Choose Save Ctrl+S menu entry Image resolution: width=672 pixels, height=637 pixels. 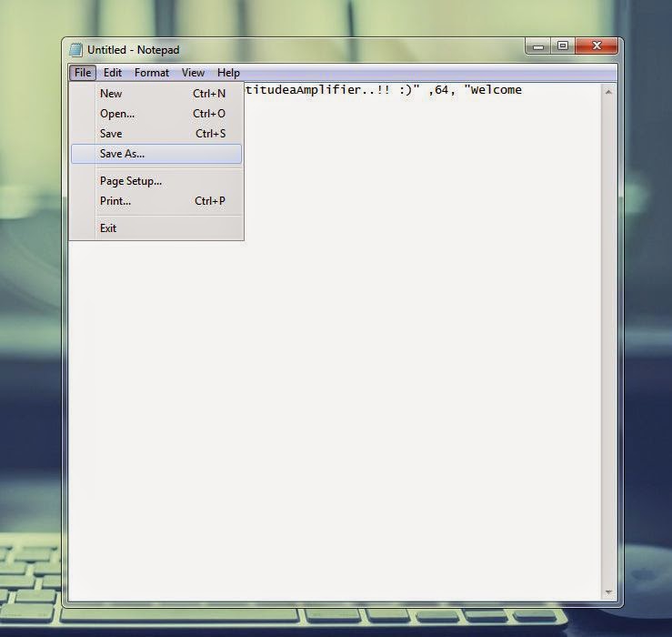click(x=156, y=134)
